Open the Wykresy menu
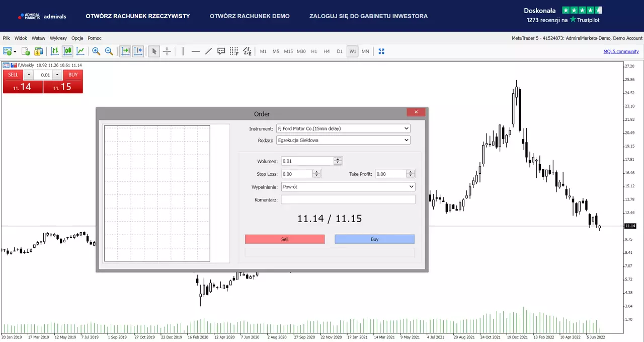 coord(58,38)
